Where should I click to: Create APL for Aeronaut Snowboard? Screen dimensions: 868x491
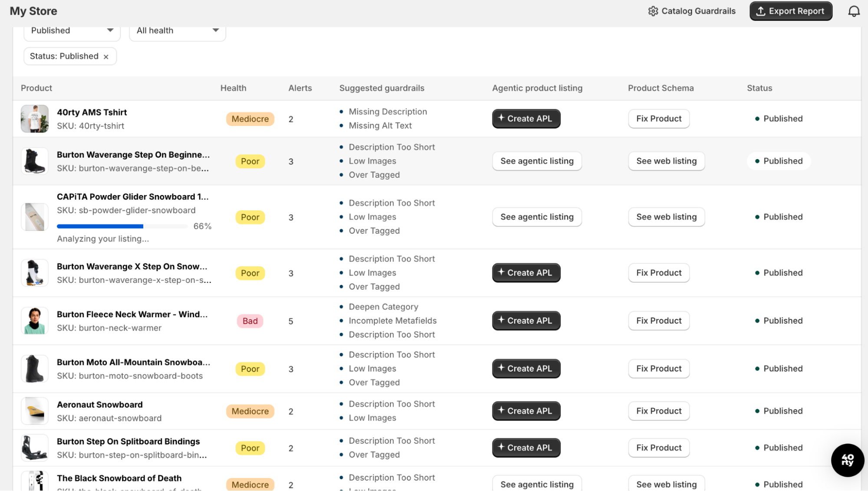tap(526, 411)
